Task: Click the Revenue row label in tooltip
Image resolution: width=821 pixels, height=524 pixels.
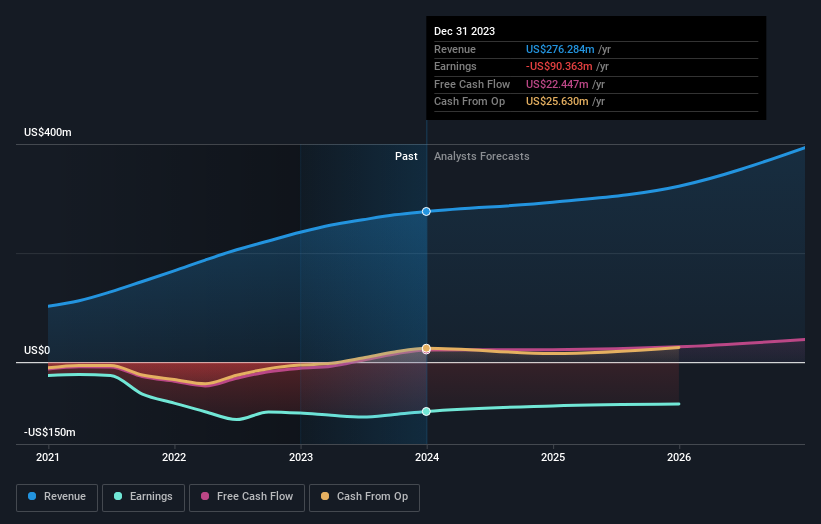Action: pyautogui.click(x=455, y=49)
